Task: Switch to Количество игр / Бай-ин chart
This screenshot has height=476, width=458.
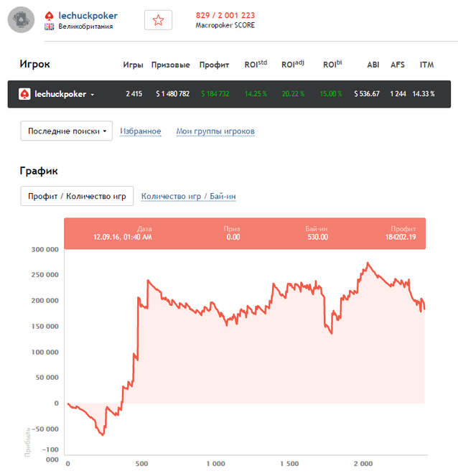Action: pos(189,196)
